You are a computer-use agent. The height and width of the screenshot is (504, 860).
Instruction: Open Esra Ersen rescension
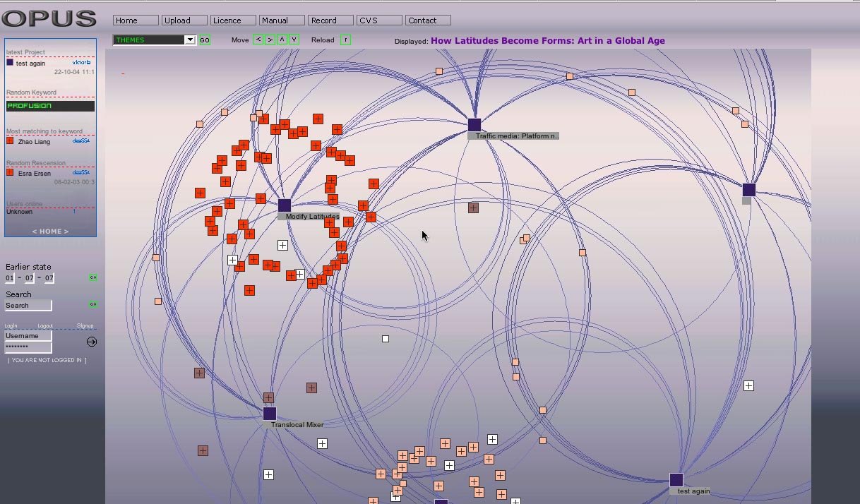click(35, 174)
